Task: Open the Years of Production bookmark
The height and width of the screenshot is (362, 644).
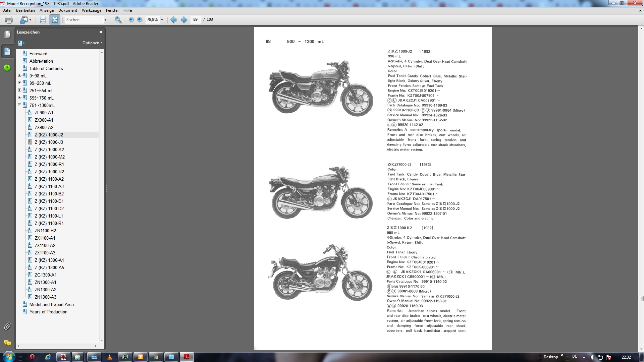Action: point(48,312)
